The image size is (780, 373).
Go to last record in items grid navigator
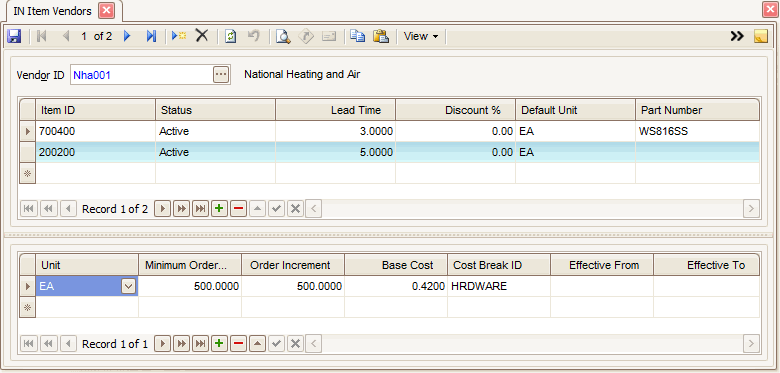(200, 209)
